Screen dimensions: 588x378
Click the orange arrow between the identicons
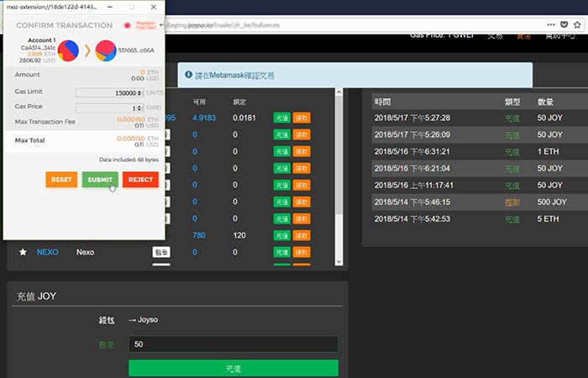point(87,50)
